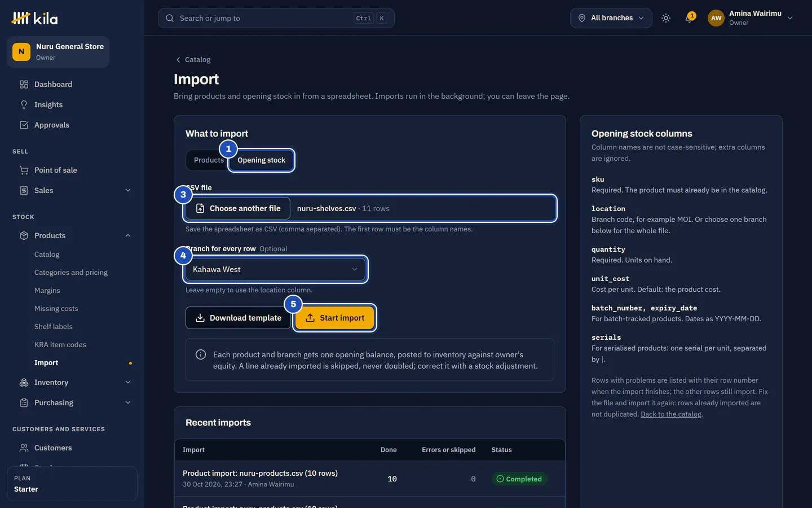Collapse the Products section chevron
The image size is (812, 508).
[128, 235]
